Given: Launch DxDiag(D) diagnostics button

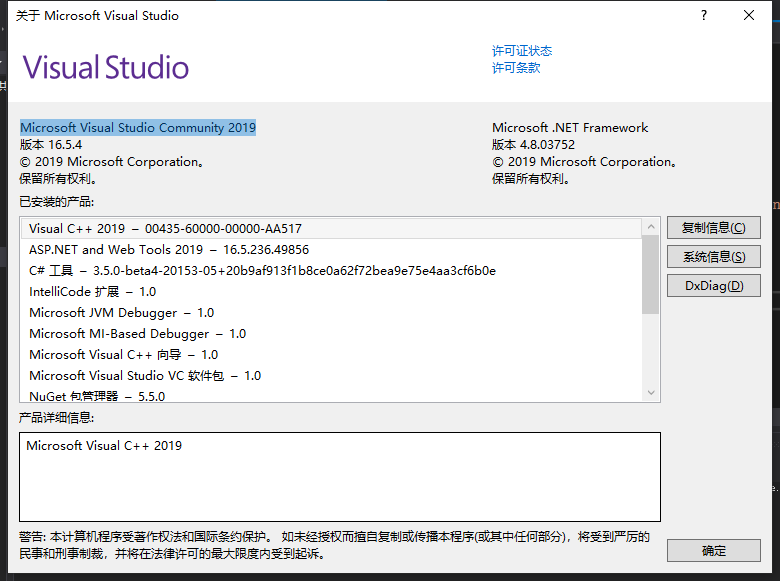Looking at the screenshot, I should (713, 286).
